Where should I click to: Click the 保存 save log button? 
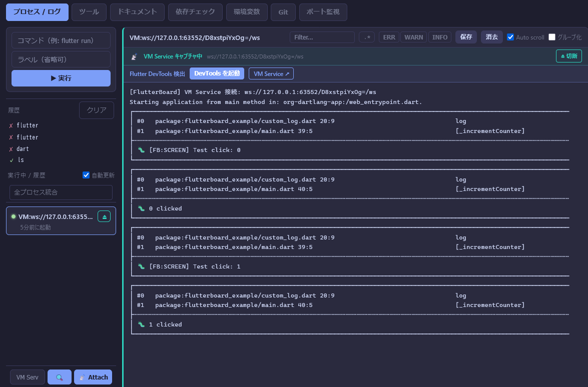tap(466, 37)
